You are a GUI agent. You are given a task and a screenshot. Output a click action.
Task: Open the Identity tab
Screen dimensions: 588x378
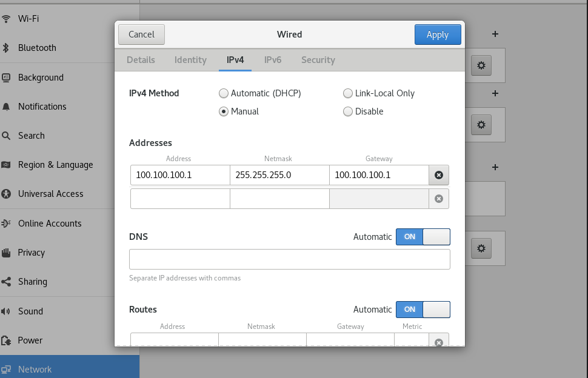point(190,60)
